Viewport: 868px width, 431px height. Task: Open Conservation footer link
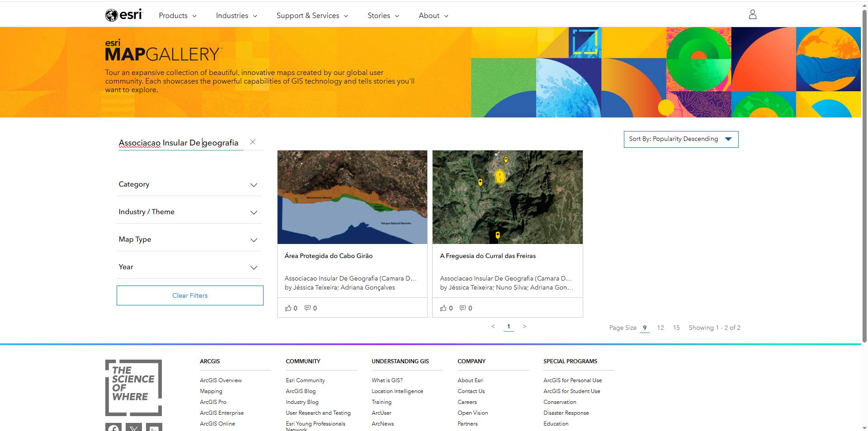[x=560, y=402]
